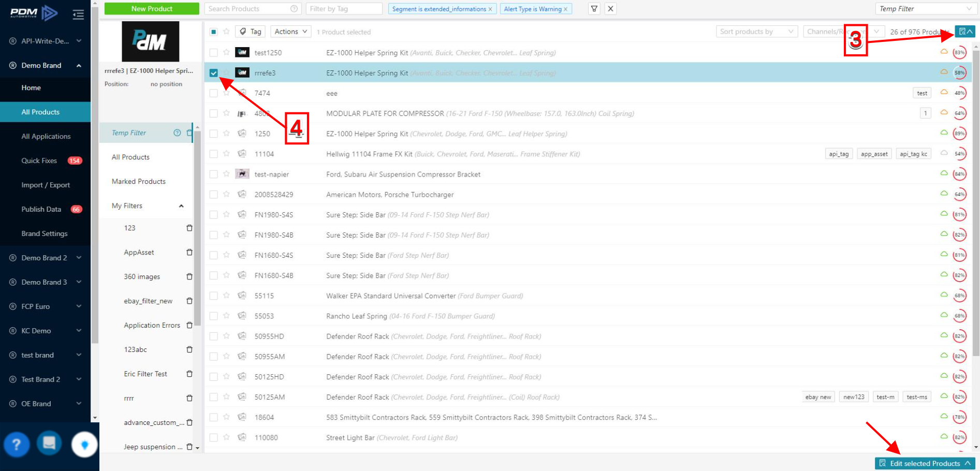Check the test-napier product checkbox
Screen dimensions: 980x471
[x=213, y=174]
